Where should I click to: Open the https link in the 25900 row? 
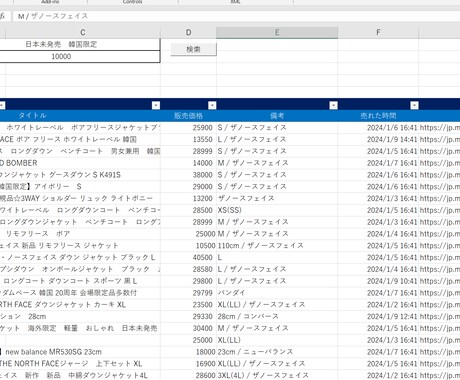click(x=439, y=127)
